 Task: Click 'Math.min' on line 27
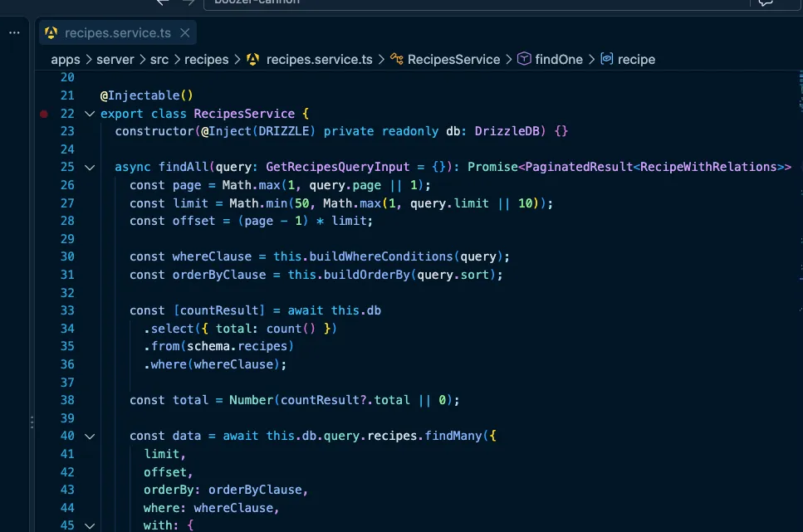click(x=258, y=203)
